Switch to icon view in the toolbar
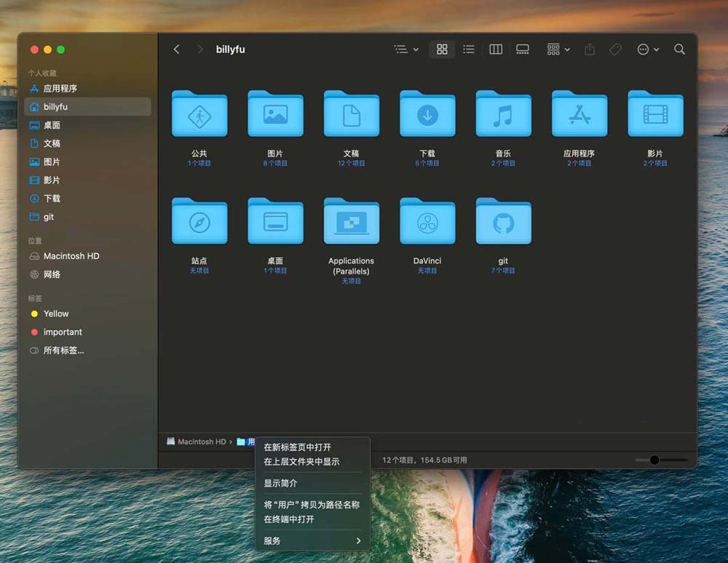This screenshot has height=563, width=728. [x=441, y=49]
